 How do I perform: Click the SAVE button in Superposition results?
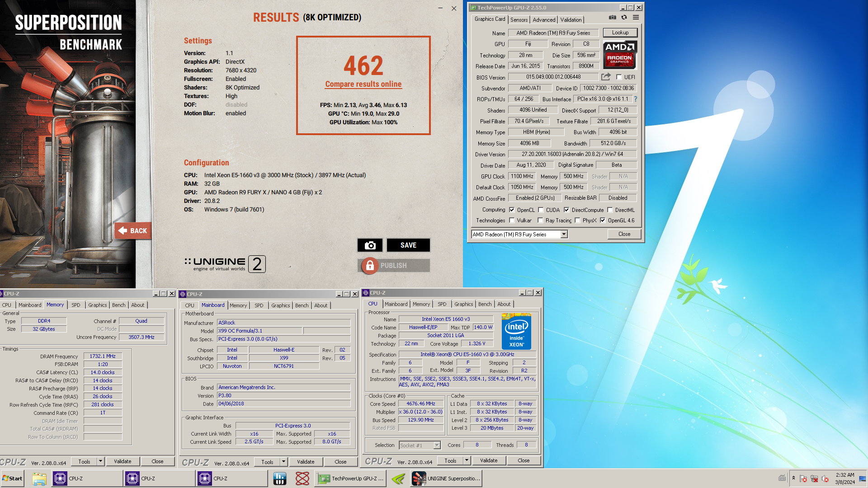point(408,245)
